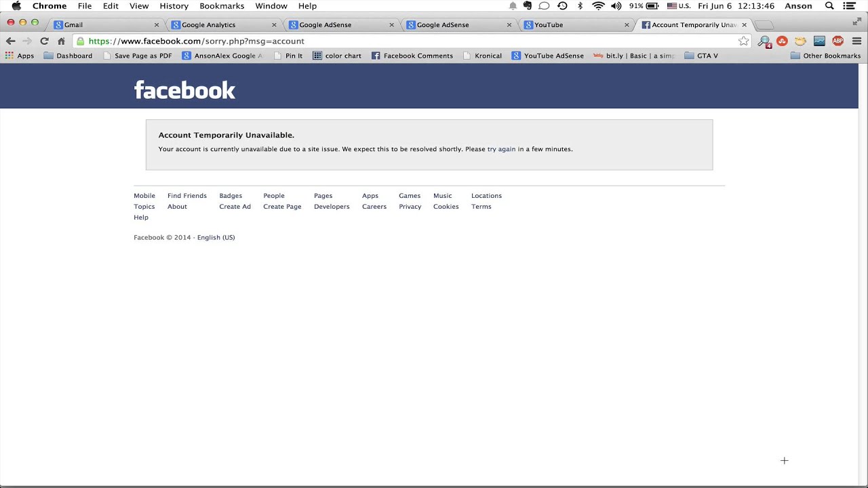Click the browser back arrow
Screen dimensions: 868x488
(x=10, y=41)
